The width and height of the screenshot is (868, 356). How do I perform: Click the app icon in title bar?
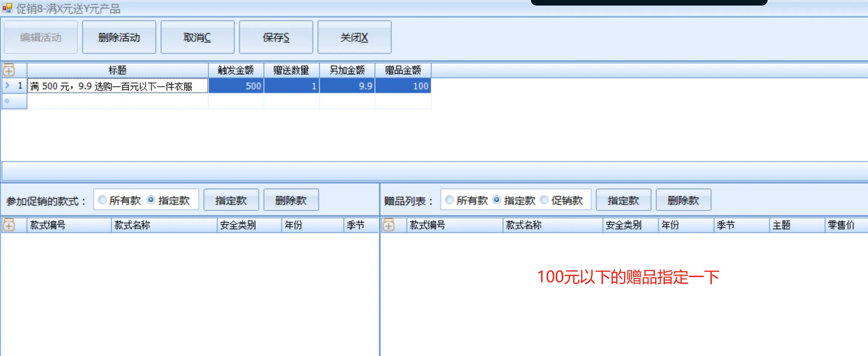(7, 8)
